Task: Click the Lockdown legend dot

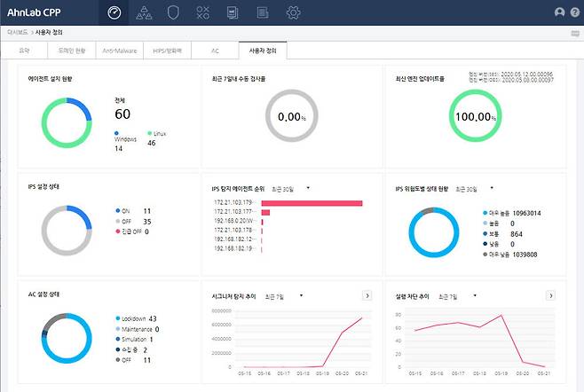Action: (x=118, y=318)
